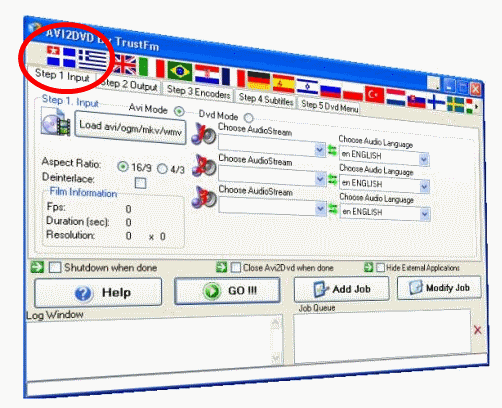Choose the Turkish flag icon
This screenshot has width=502, height=408.
pyautogui.click(x=375, y=95)
